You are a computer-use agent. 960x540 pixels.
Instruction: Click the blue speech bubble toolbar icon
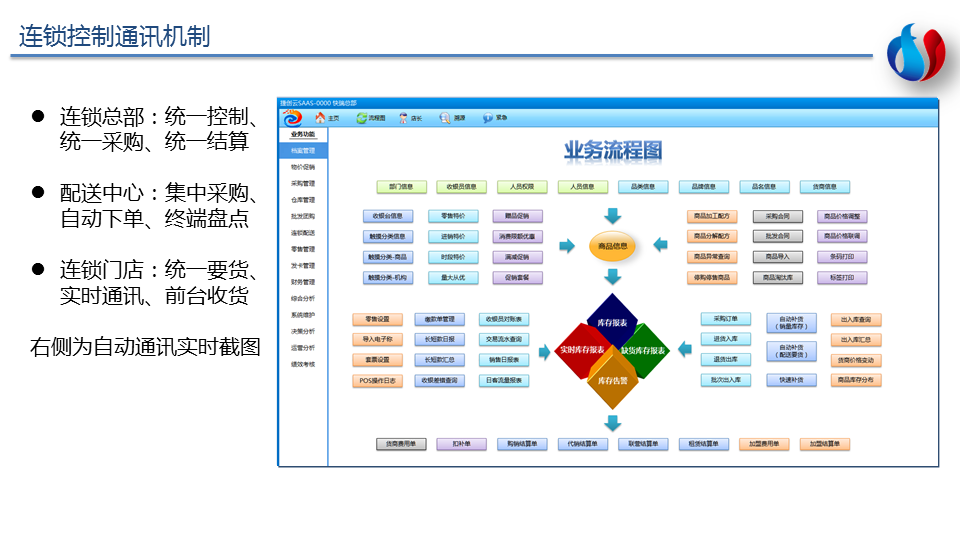pyautogui.click(x=488, y=118)
